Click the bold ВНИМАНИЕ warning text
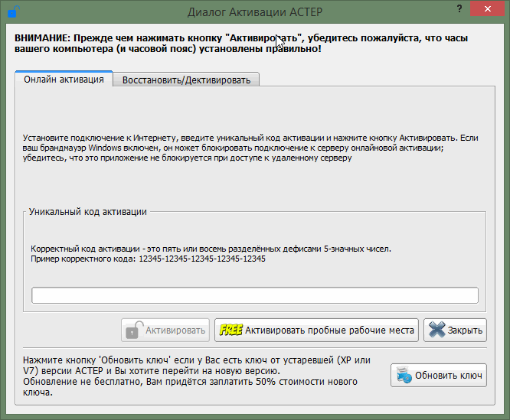Screen dimensions: 510x420 (x=241, y=44)
